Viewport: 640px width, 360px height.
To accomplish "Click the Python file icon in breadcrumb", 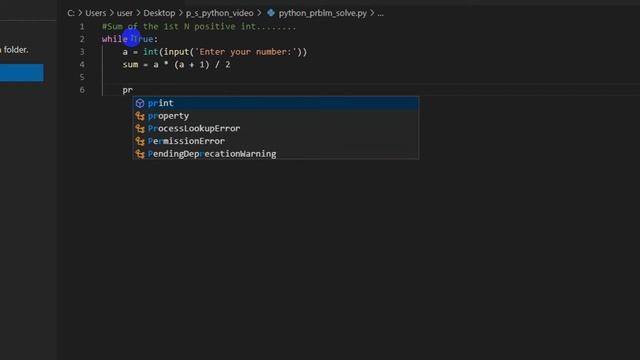I will [271, 13].
